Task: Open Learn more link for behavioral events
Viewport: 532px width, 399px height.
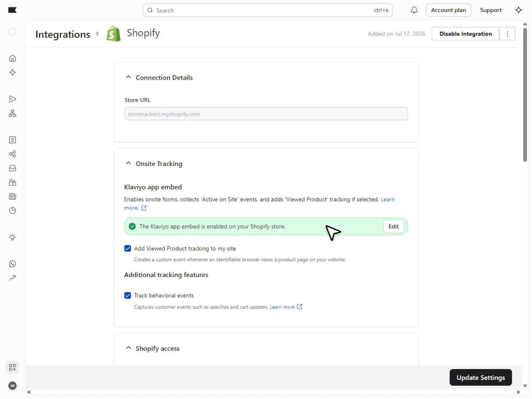Action: coord(282,307)
